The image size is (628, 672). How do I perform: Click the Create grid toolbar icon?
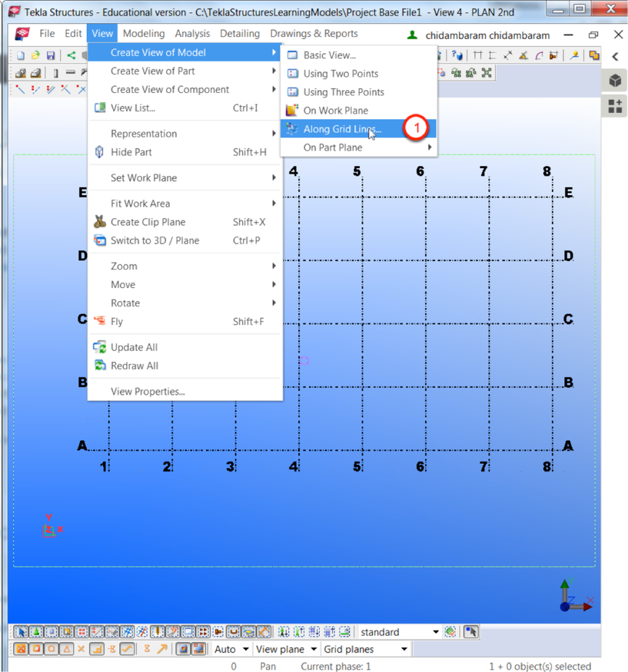(x=477, y=55)
